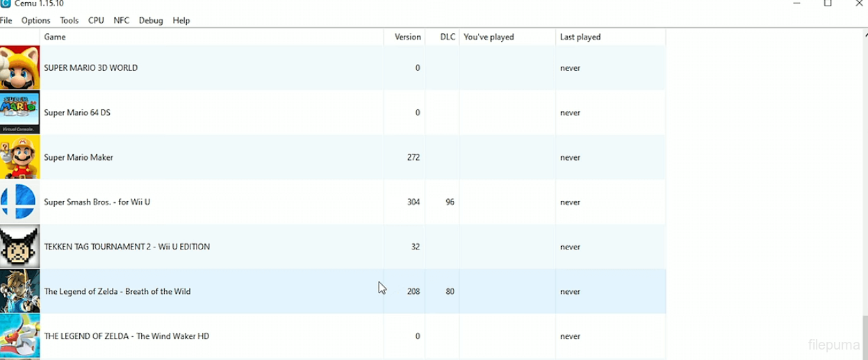The height and width of the screenshot is (360, 868).
Task: Click version 0 of Wind Waker HD
Action: pyautogui.click(x=418, y=336)
